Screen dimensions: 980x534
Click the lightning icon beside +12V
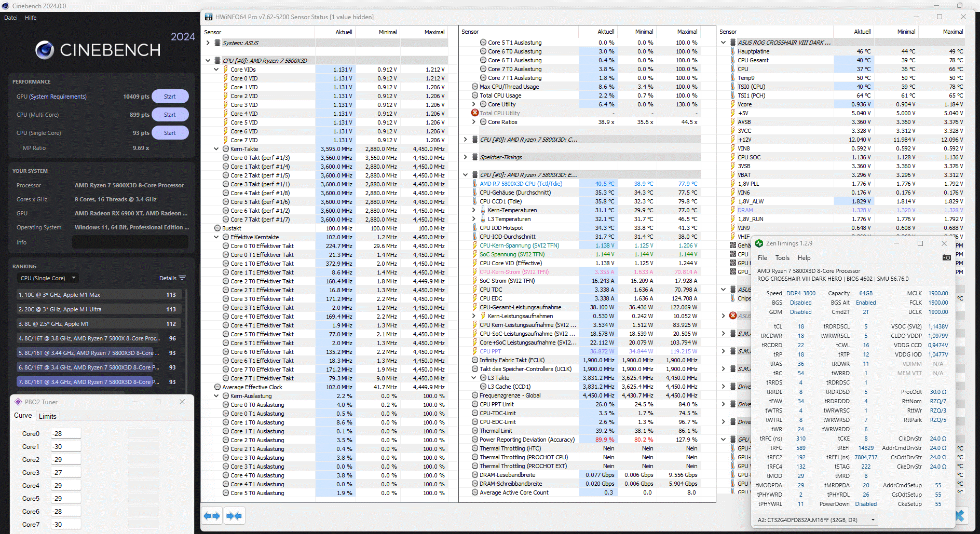coord(732,140)
